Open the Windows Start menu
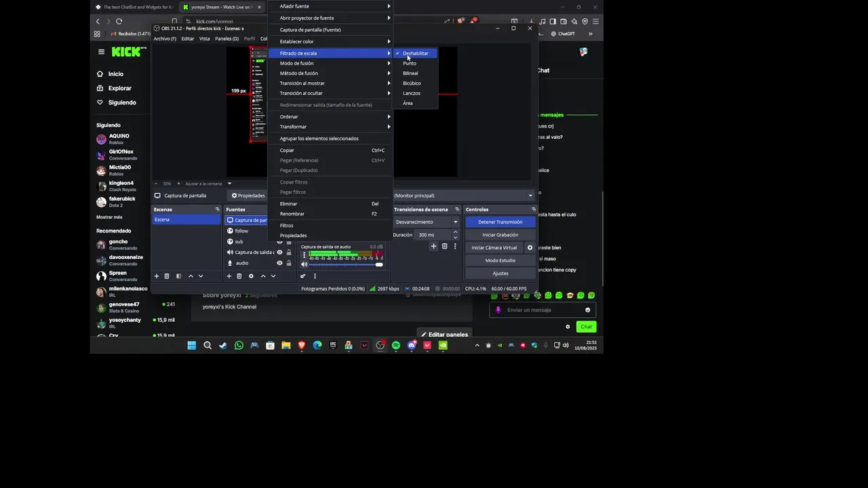Screen dimensions: 868x488 point(192,345)
